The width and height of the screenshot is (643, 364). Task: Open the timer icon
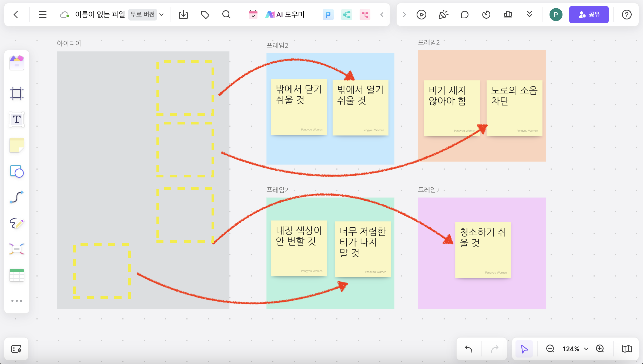point(486,15)
